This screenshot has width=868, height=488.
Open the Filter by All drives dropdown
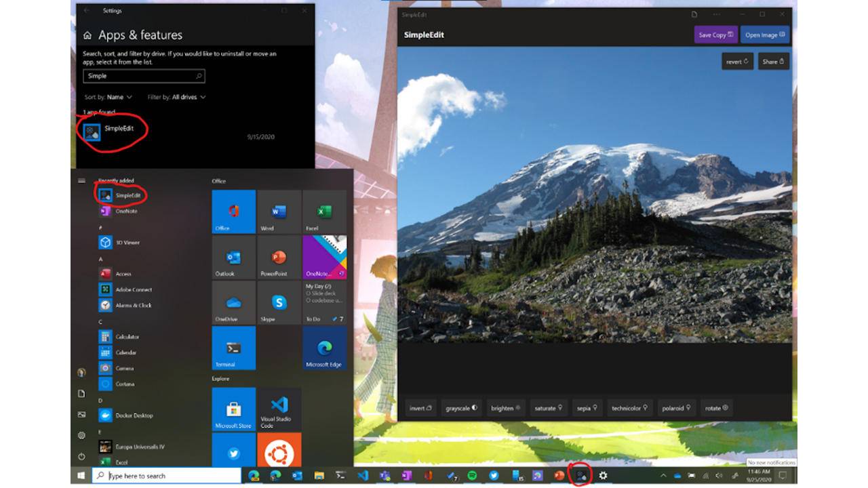[176, 97]
